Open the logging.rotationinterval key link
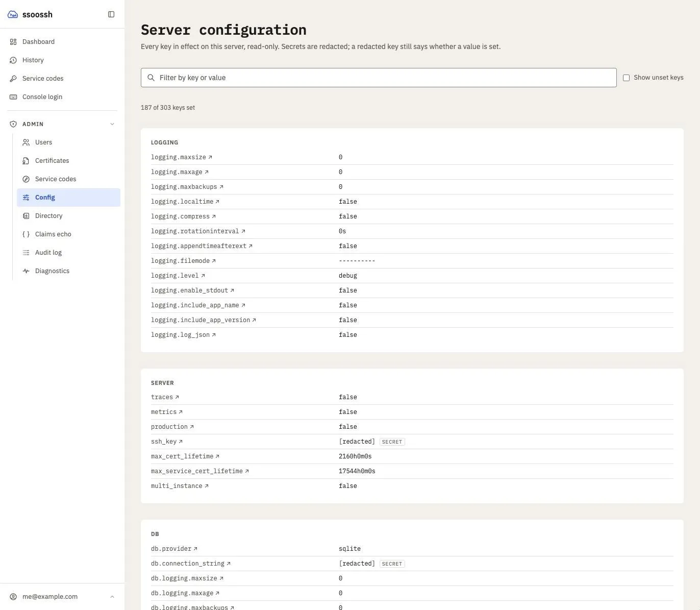Screen dimensions: 700x610 [x=198, y=231]
